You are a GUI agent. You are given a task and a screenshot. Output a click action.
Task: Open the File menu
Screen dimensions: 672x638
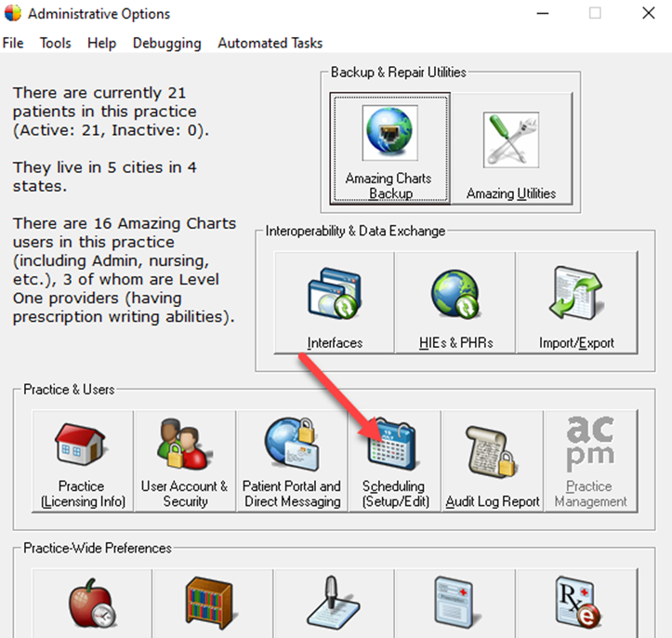(x=13, y=43)
